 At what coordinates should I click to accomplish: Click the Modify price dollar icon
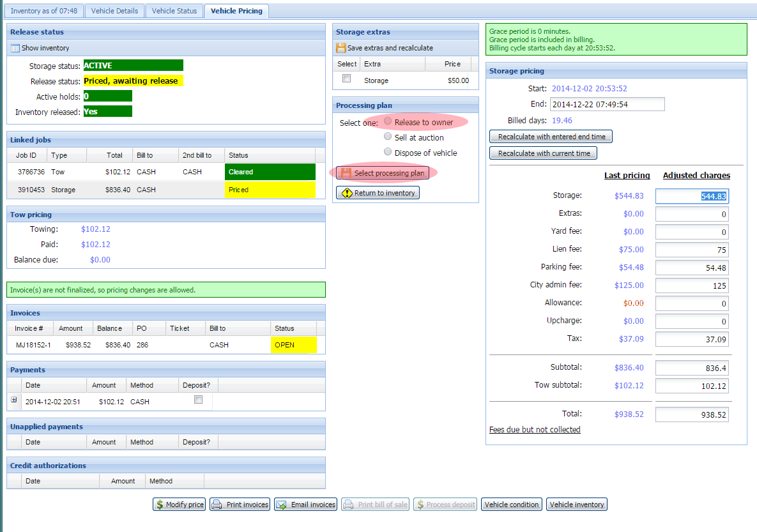(159, 505)
